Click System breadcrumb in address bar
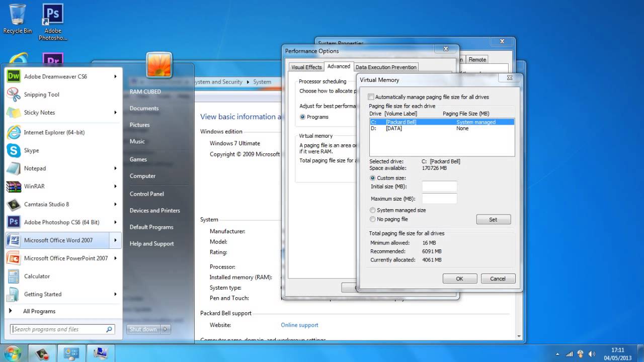 click(x=262, y=82)
